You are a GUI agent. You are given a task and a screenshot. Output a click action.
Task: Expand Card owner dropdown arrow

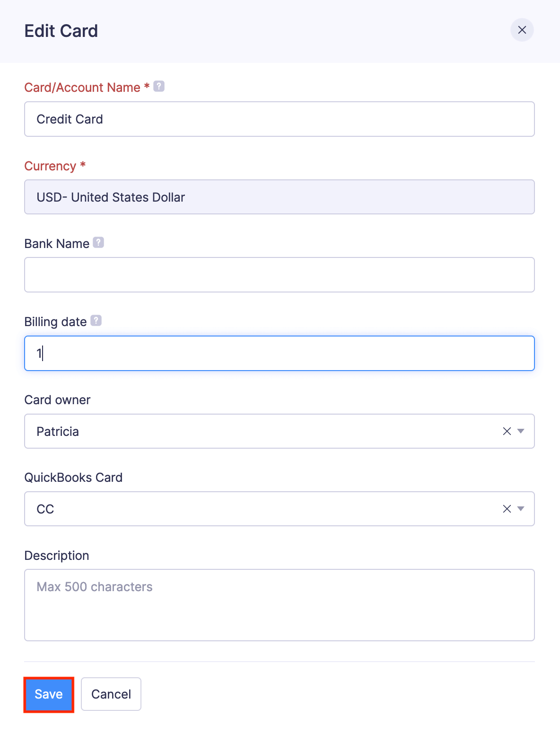(x=521, y=431)
